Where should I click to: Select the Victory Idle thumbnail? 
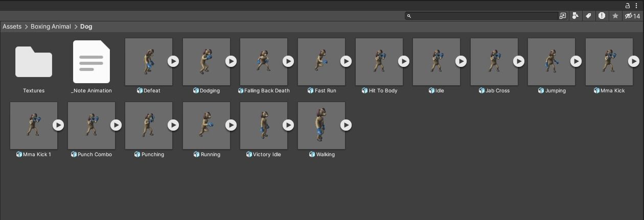(x=264, y=126)
